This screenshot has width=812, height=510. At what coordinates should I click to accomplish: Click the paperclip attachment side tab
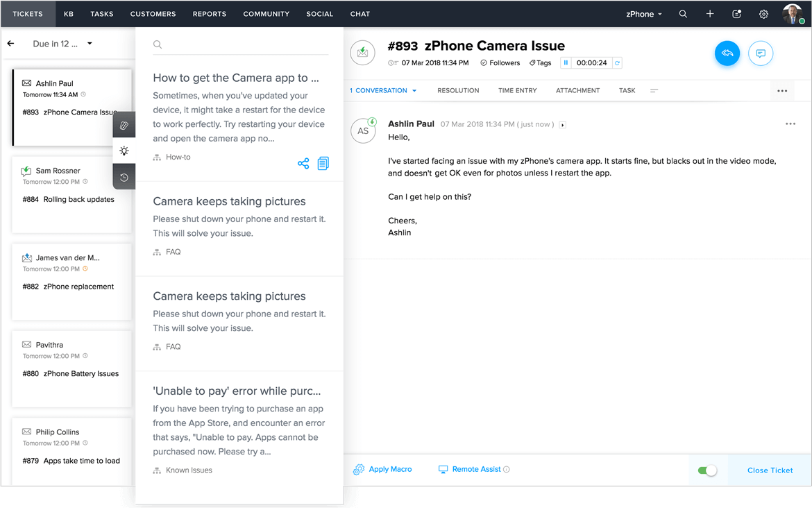tap(124, 125)
